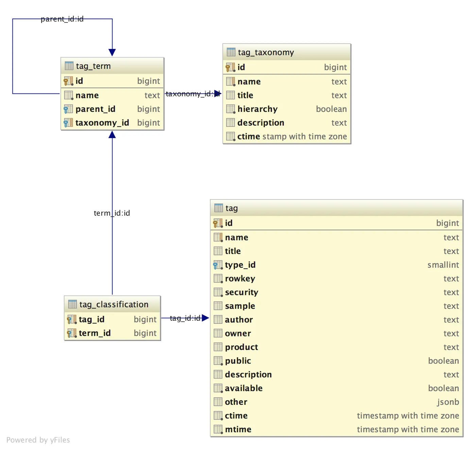The image size is (476, 450).
Task: Click boolean type of hierarchy column
Action: [331, 109]
